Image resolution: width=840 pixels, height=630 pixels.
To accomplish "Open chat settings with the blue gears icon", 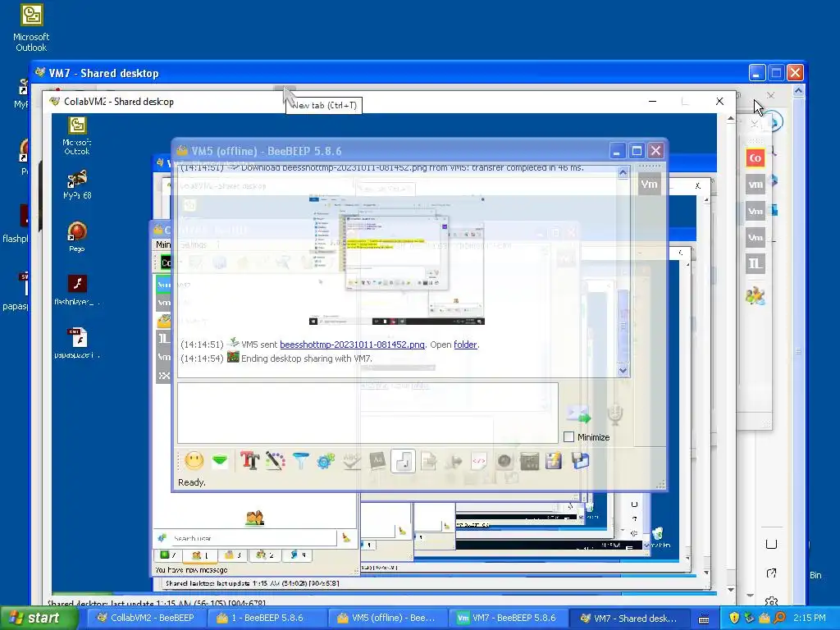I will 326,461.
